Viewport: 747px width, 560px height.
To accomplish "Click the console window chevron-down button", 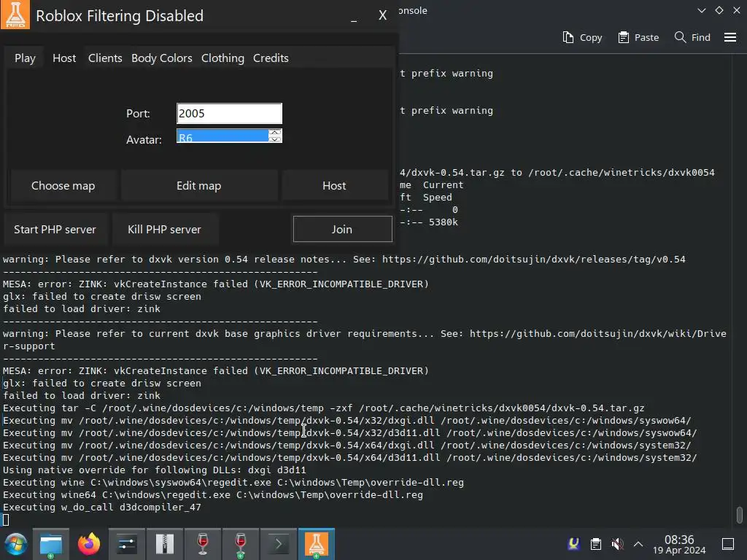I will tap(701, 10).
